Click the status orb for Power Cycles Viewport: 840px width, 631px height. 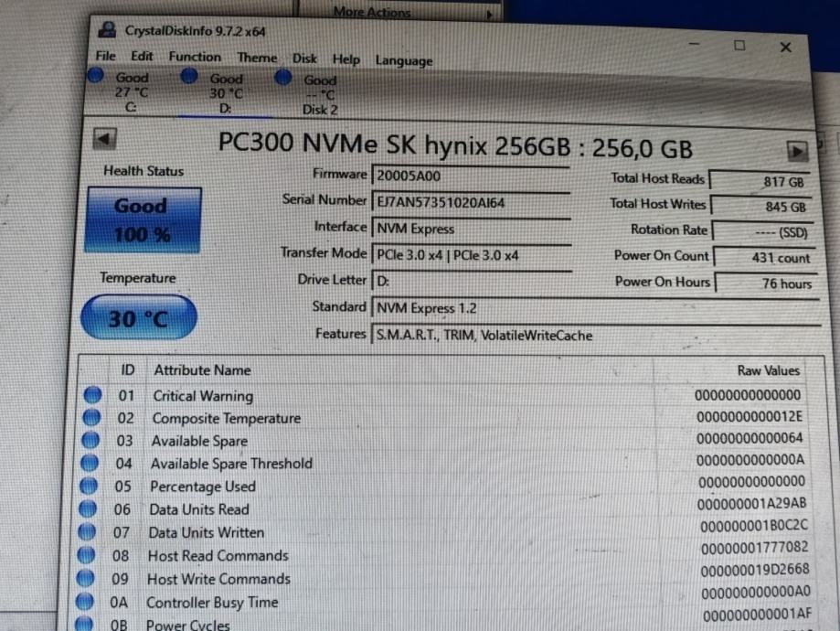83,624
